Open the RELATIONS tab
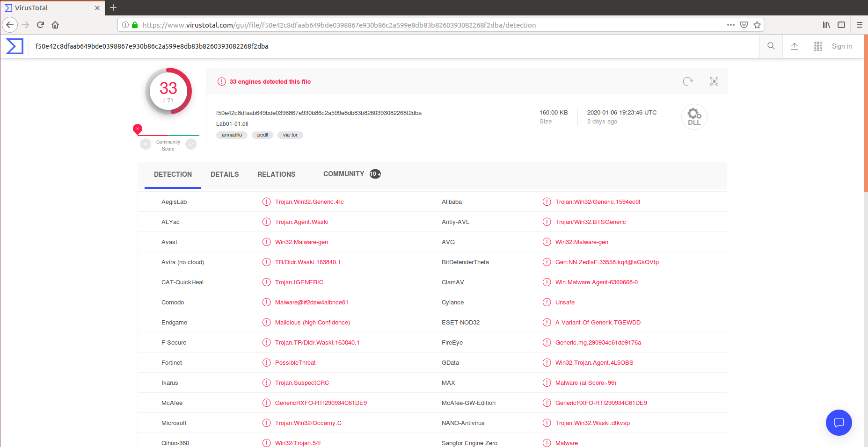Viewport: 868px width, 447px height. pyautogui.click(x=276, y=174)
